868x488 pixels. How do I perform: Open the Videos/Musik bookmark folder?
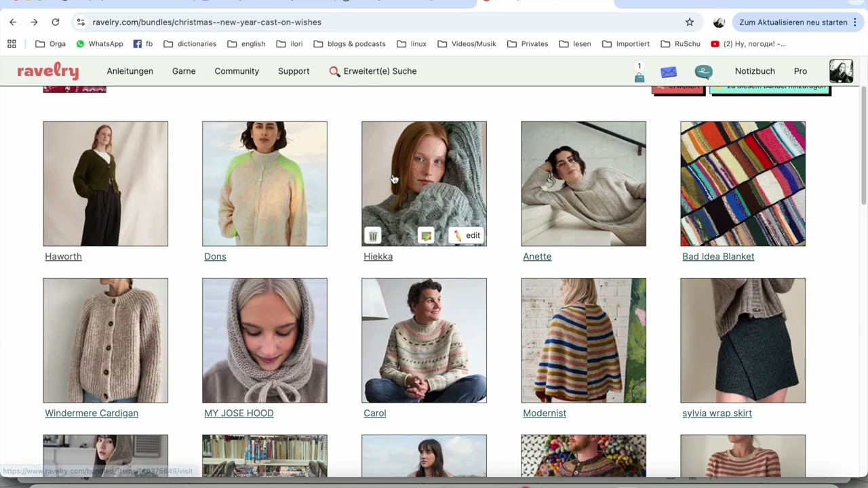(x=467, y=44)
